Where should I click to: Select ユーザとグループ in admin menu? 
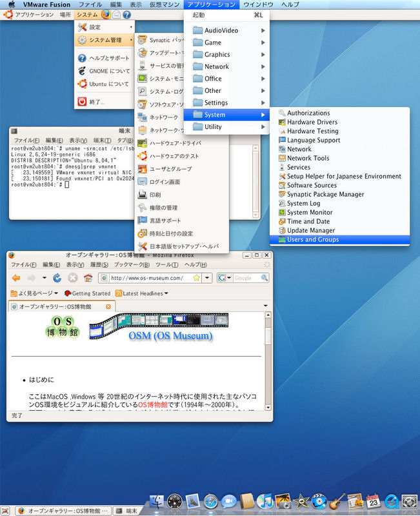point(182,169)
